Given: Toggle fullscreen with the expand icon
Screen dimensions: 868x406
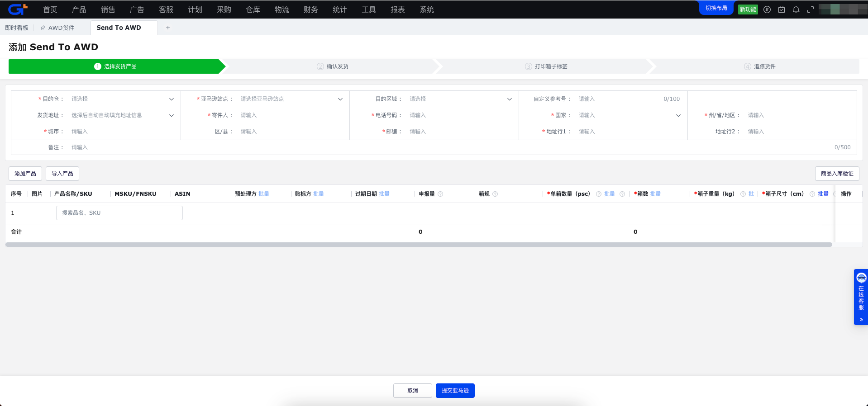Looking at the screenshot, I should (811, 9).
